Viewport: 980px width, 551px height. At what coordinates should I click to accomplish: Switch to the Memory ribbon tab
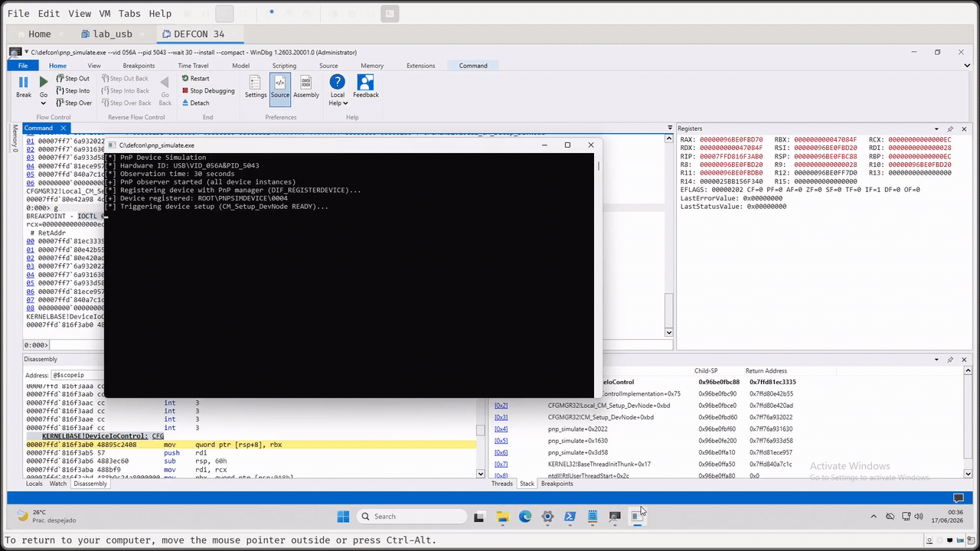pos(372,66)
